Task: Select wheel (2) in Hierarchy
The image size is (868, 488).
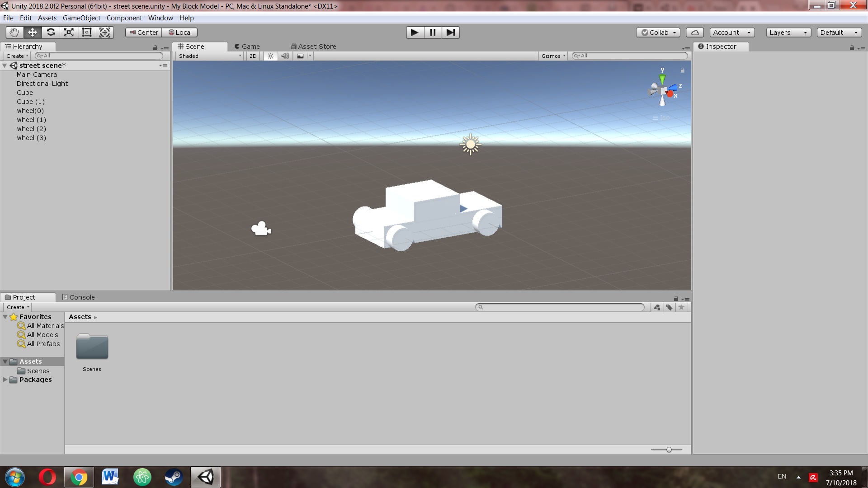Action: click(31, 129)
